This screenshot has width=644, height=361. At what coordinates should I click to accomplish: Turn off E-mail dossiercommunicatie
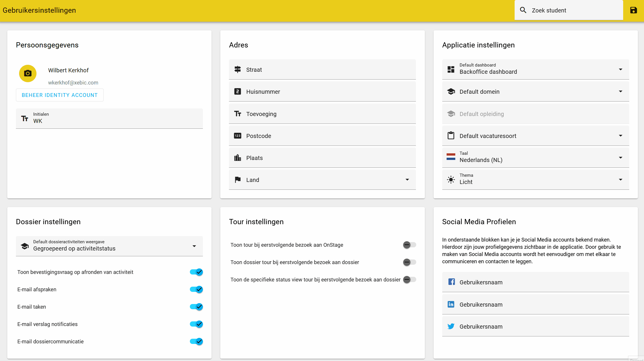click(196, 341)
